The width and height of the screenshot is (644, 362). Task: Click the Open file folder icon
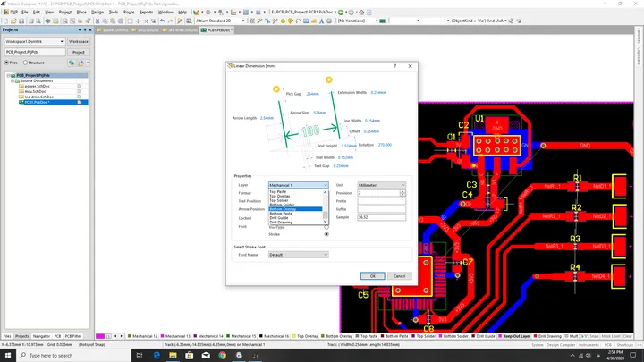[13, 21]
